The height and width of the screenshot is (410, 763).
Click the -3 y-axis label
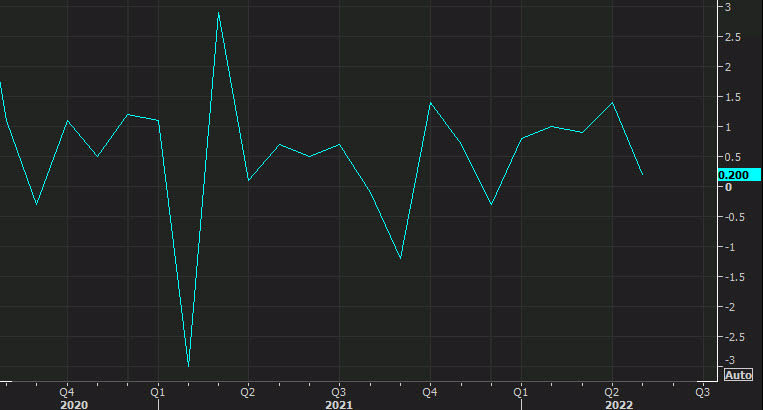tap(729, 360)
